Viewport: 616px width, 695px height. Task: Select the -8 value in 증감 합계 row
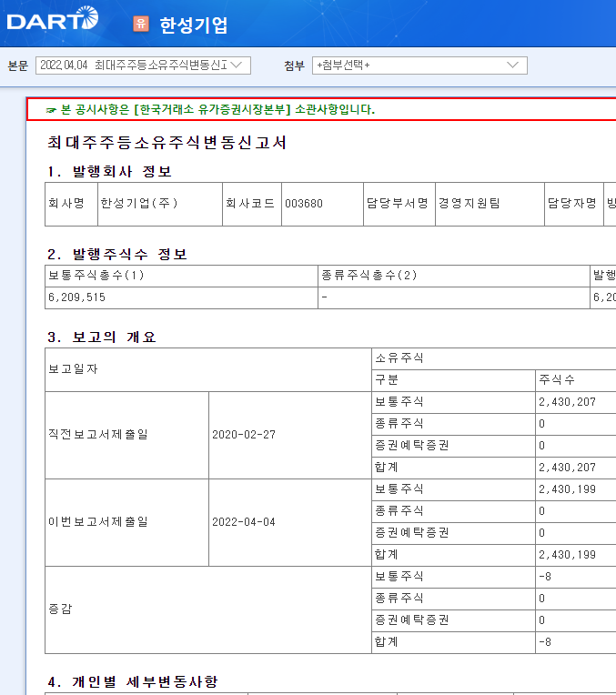tap(545, 642)
